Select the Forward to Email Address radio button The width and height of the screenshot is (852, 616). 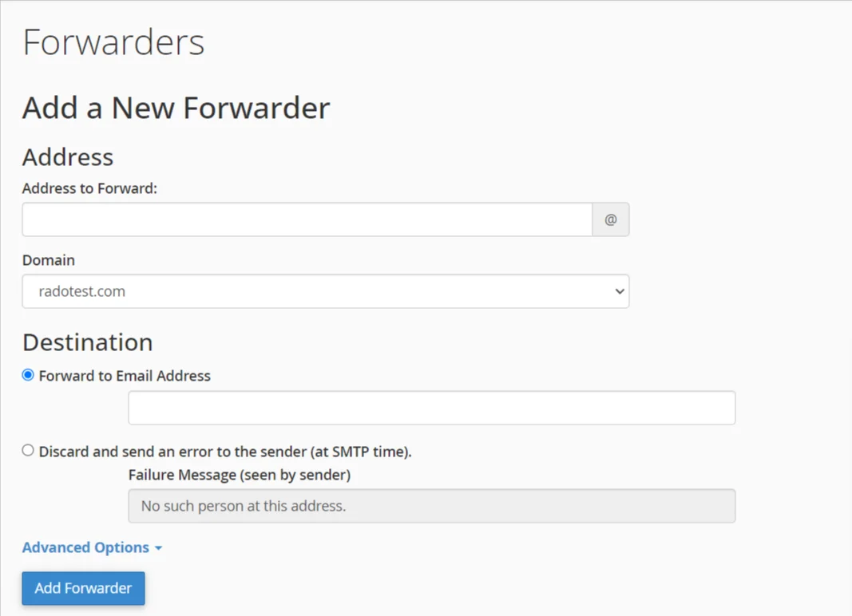(28, 375)
